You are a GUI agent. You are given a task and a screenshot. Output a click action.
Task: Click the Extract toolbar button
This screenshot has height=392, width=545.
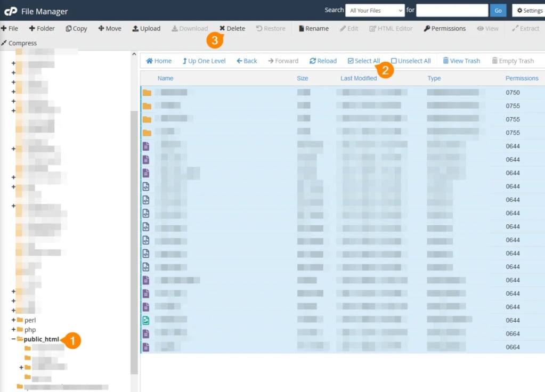pos(525,29)
